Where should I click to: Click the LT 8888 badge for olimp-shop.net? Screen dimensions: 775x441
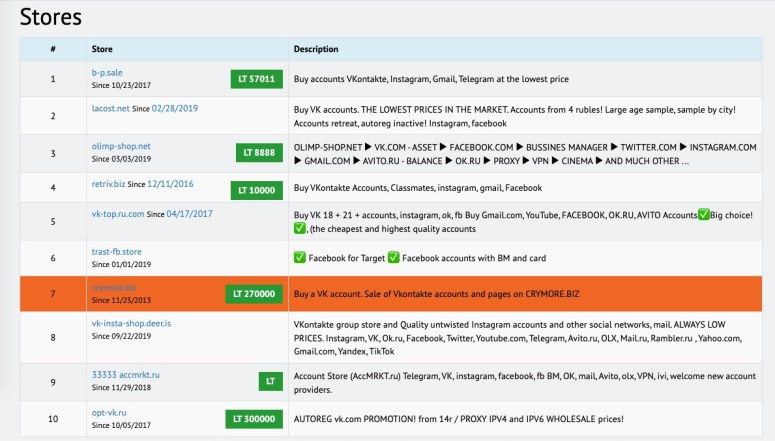259,153
